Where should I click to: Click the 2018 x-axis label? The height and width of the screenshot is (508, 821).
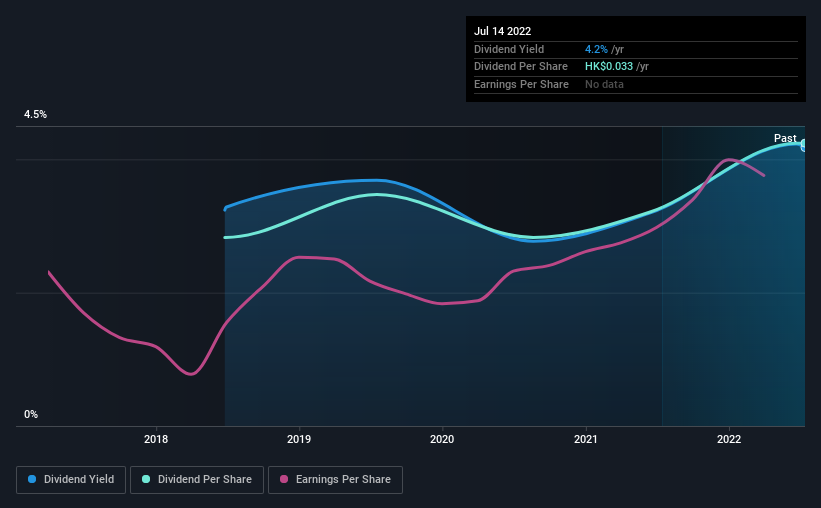156,439
